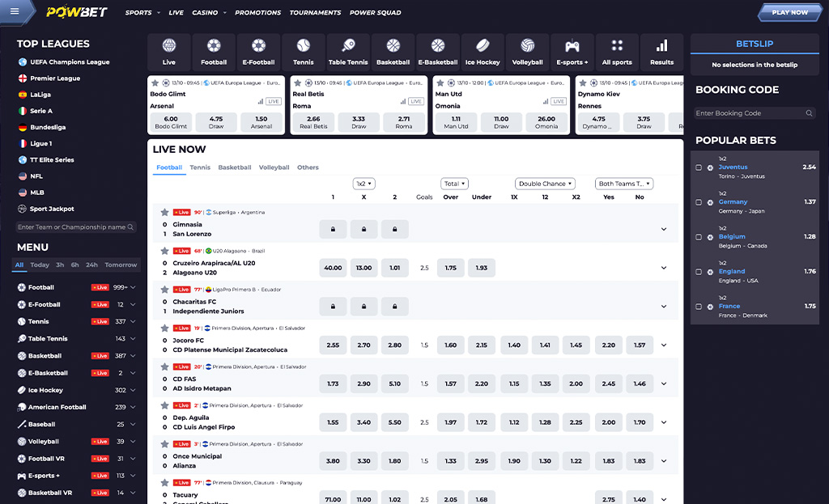Select the E-Basketball icon tile
This screenshot has width=829, height=504.
click(x=438, y=53)
